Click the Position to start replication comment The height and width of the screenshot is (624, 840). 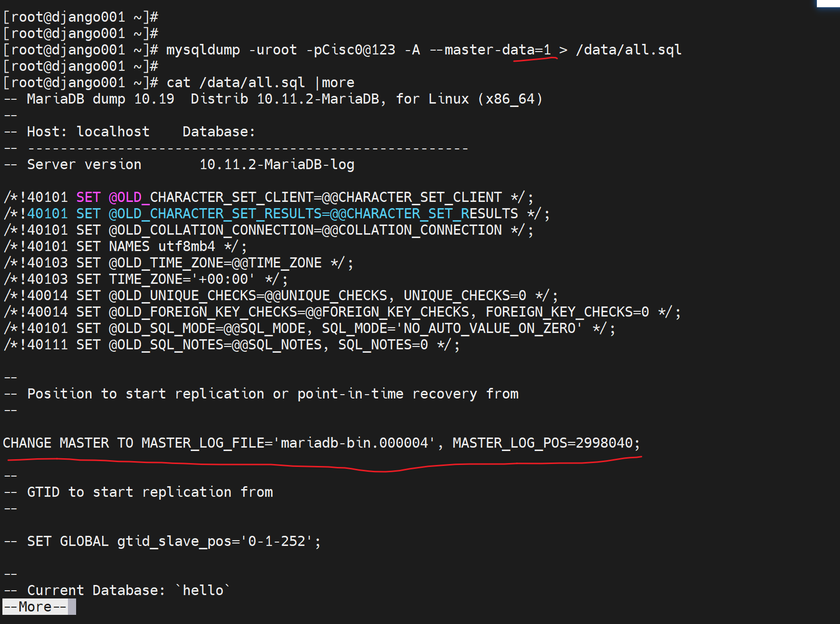coord(273,394)
